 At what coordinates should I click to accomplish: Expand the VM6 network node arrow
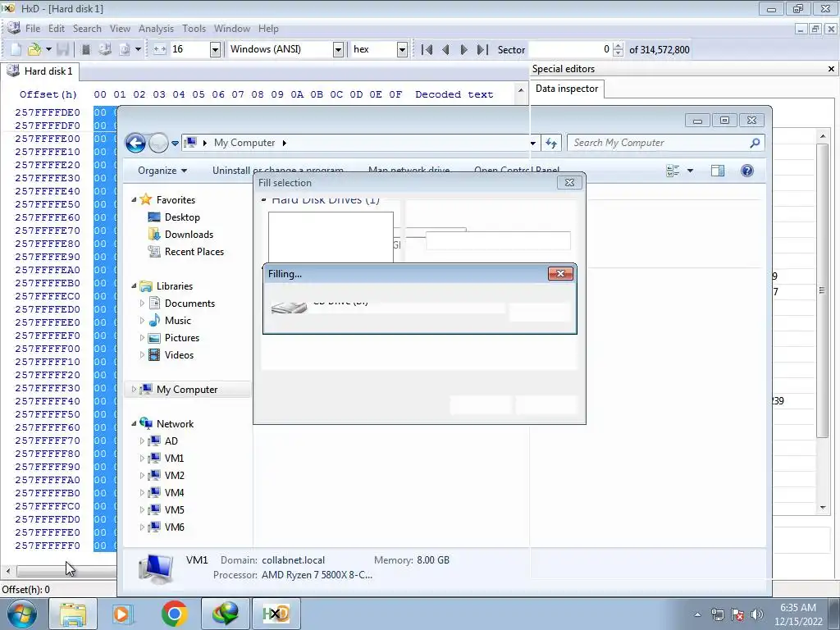tap(142, 527)
